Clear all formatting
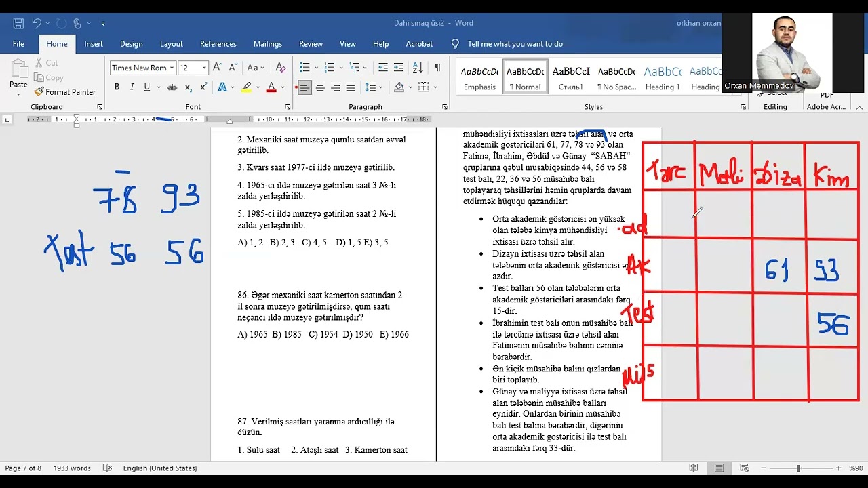The image size is (868, 488). pyautogui.click(x=280, y=68)
